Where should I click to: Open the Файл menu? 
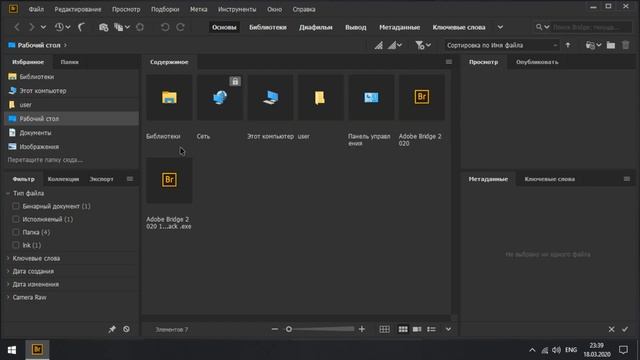click(36, 9)
